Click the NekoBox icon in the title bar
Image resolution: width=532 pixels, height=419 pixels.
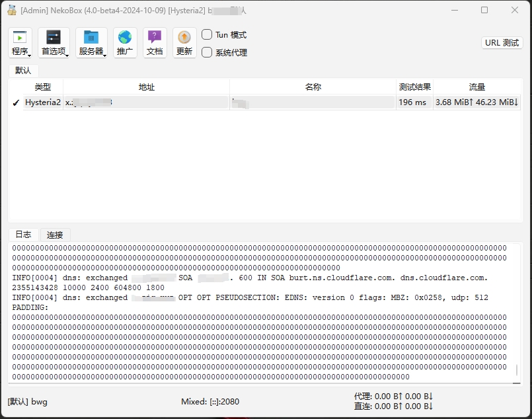point(11,10)
